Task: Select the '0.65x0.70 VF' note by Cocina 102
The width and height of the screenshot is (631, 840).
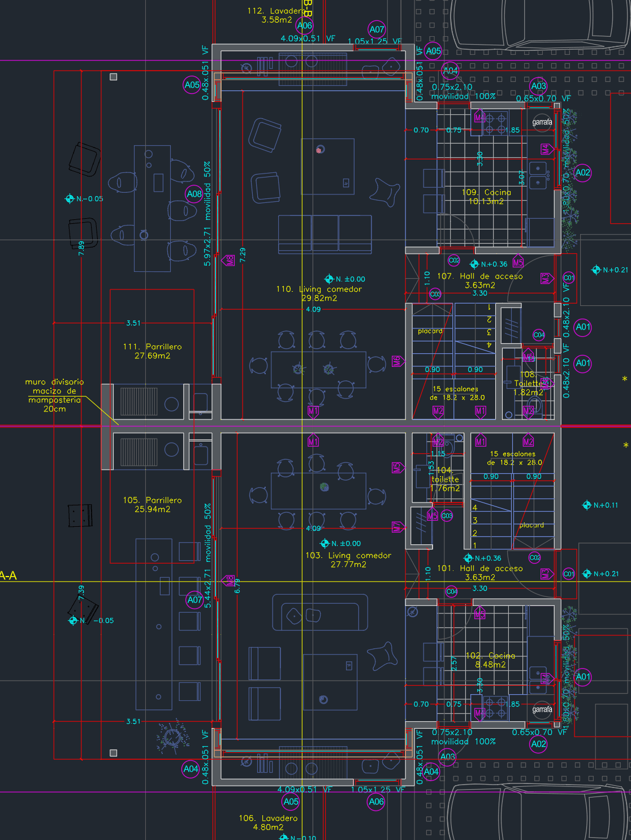Action: pos(539,732)
